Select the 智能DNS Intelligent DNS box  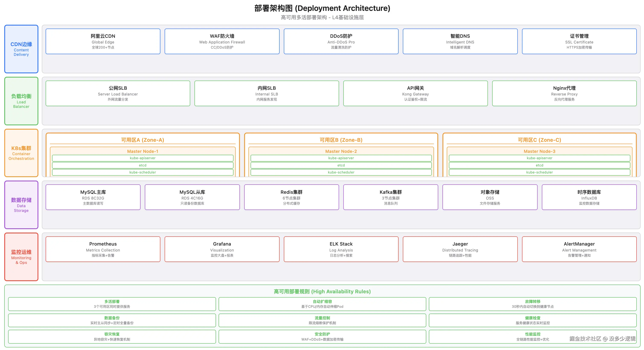460,41
